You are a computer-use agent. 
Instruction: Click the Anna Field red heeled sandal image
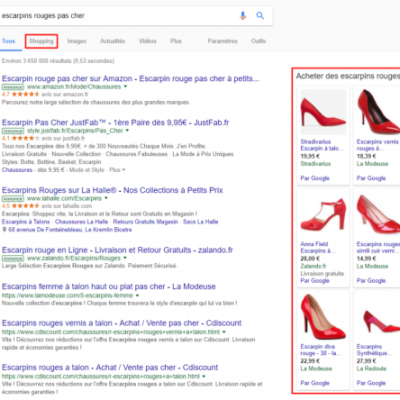[x=323, y=214]
